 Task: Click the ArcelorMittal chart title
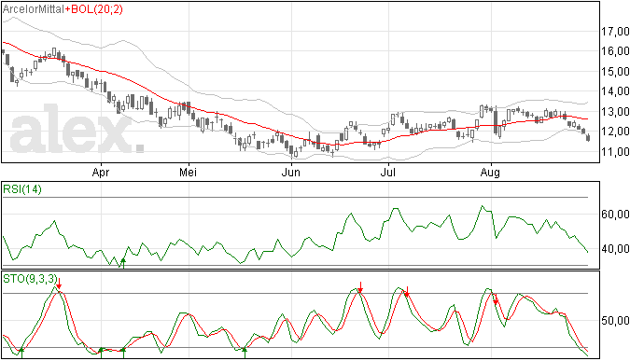(x=34, y=8)
